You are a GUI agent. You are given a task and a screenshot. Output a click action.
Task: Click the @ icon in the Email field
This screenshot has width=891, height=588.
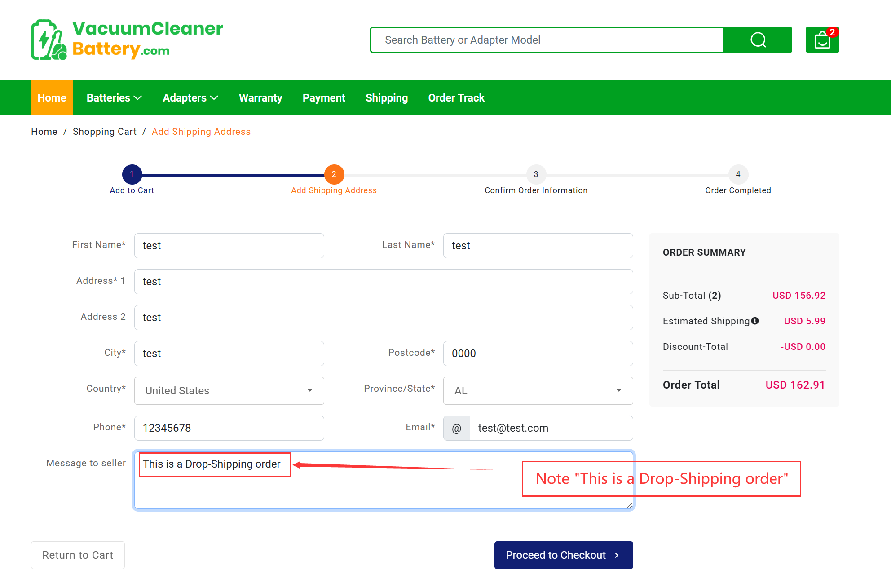[x=456, y=428]
